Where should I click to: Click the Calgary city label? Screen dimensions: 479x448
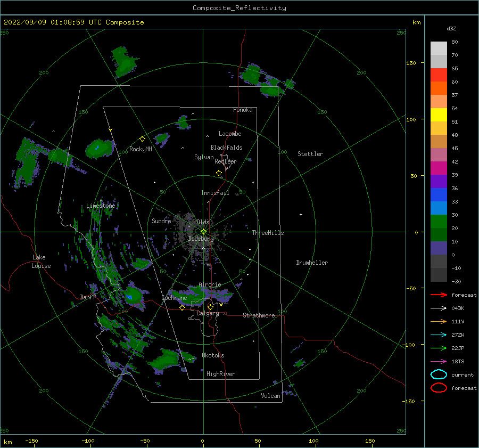(x=208, y=313)
